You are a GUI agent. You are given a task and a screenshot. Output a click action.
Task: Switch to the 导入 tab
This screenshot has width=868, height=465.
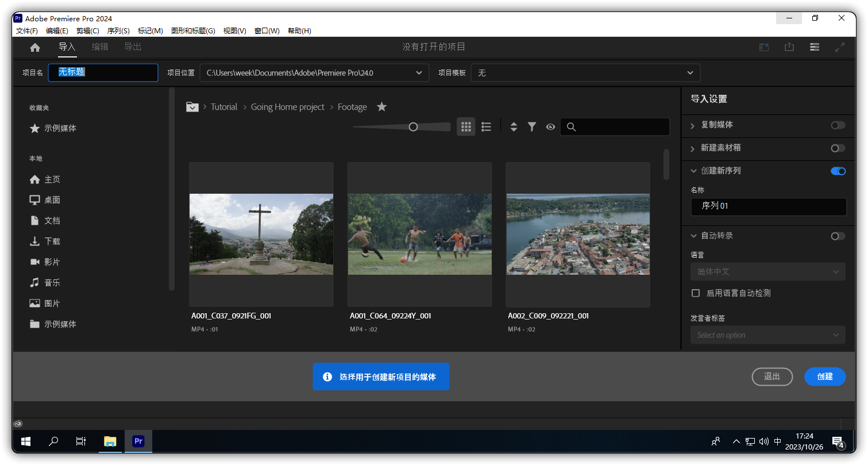pos(67,47)
